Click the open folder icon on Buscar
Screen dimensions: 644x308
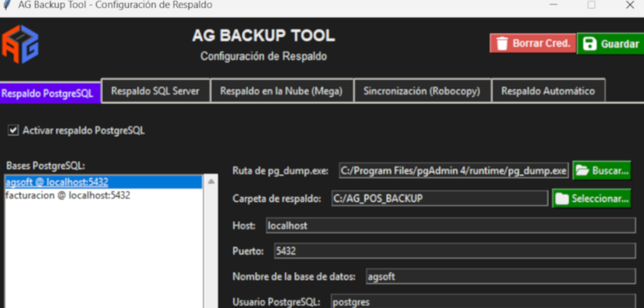pyautogui.click(x=582, y=170)
